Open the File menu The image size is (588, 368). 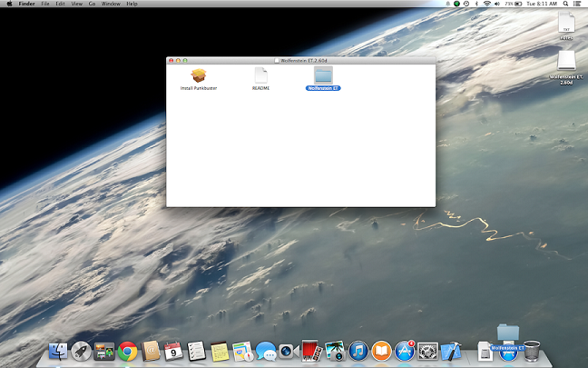coord(45,4)
